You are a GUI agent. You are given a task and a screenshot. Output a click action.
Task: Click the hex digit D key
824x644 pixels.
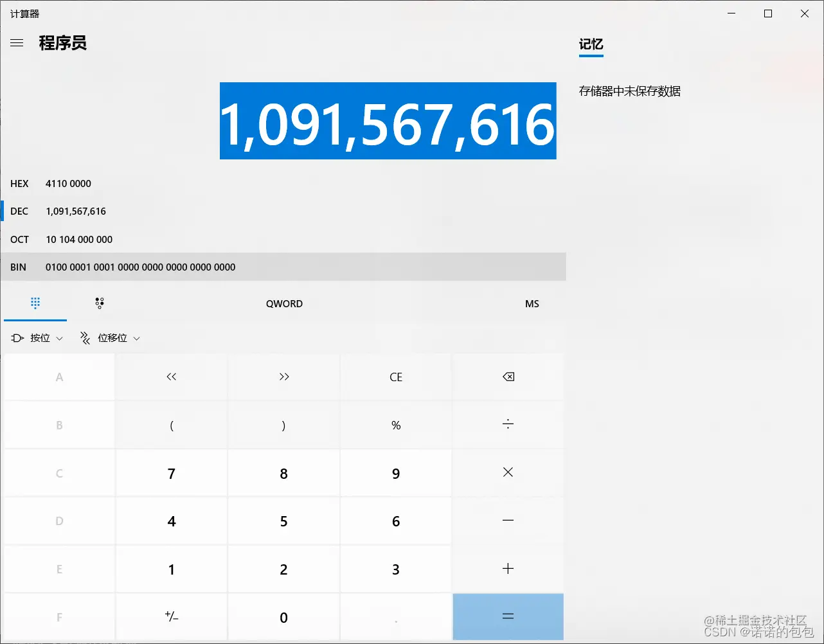pyautogui.click(x=59, y=521)
